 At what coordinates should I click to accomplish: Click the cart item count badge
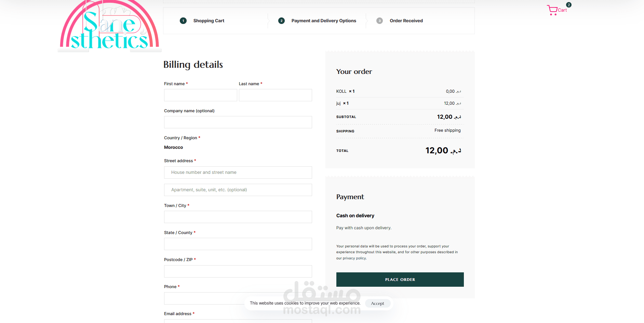click(x=568, y=5)
